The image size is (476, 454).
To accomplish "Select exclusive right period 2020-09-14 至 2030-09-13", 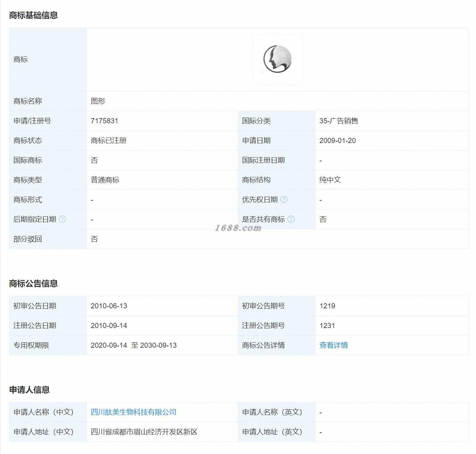I will (x=134, y=345).
